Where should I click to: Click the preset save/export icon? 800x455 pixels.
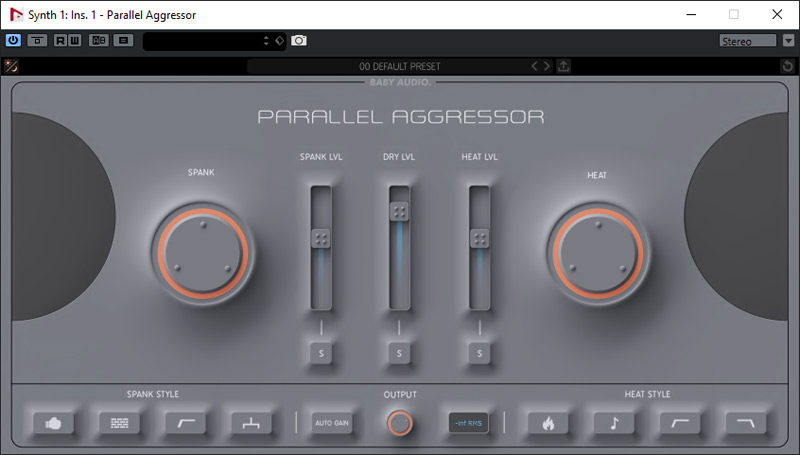pos(564,66)
